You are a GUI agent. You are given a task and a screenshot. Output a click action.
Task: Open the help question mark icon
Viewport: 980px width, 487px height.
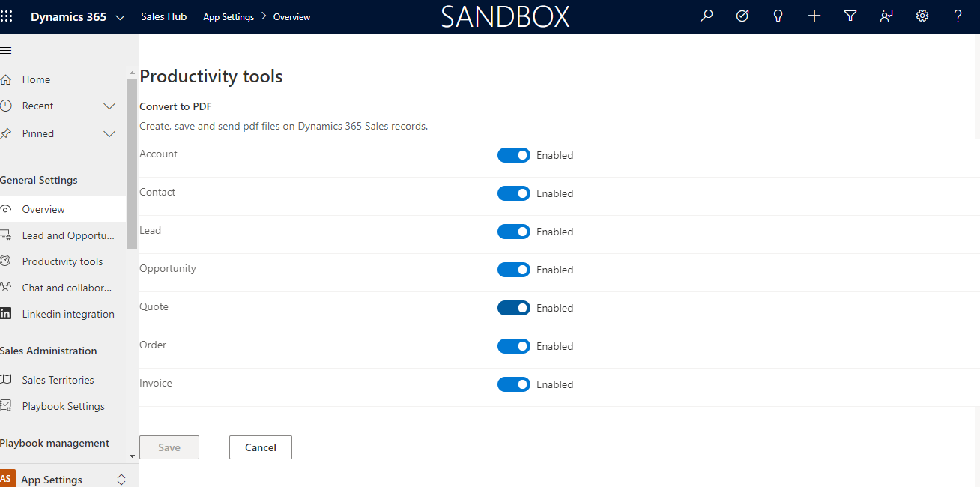958,16
